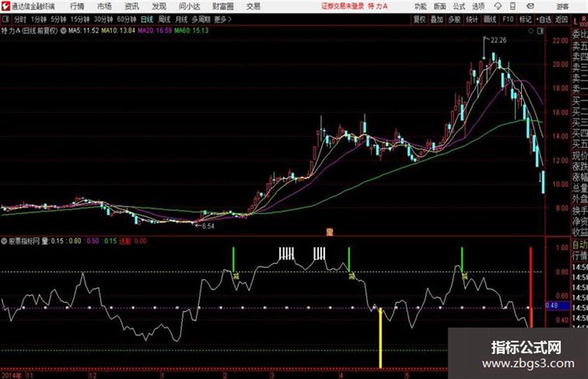Image resolution: width=588 pixels, height=379 pixels.
Task: Switch to the 1分钟 period tab
Action: click(x=38, y=19)
